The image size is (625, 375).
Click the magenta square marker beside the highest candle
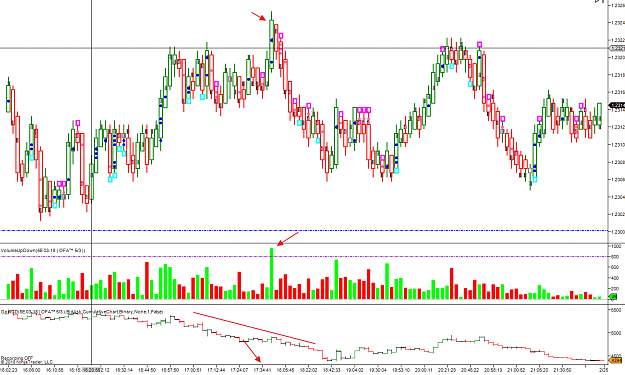[x=281, y=36]
